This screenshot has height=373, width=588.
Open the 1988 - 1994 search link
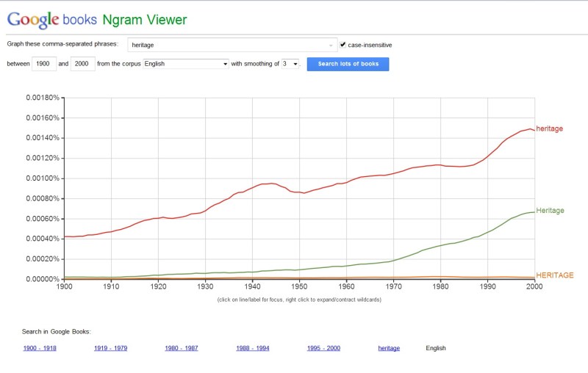[254, 348]
